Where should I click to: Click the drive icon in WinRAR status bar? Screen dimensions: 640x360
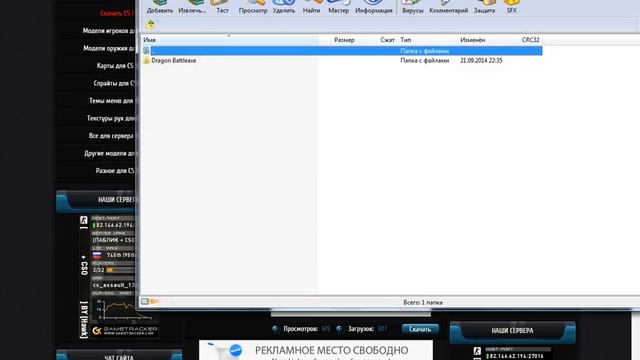(145, 302)
